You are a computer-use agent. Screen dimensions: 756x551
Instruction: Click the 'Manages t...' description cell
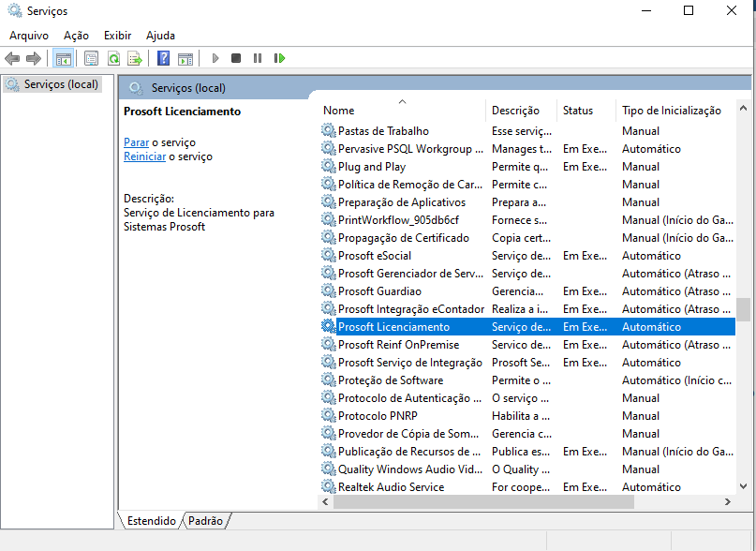(522, 149)
